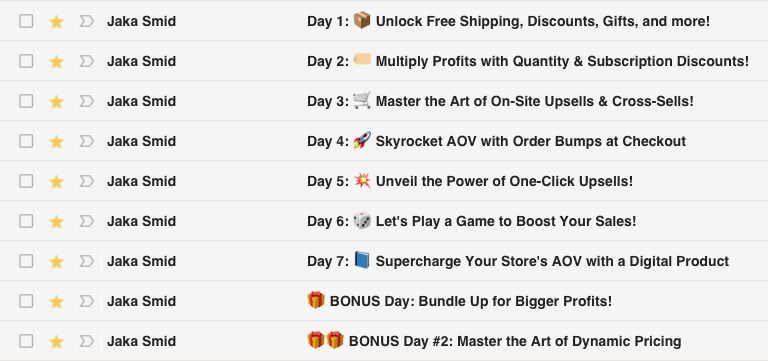The height and width of the screenshot is (361, 768).
Task: Click Jaka Smid sender on Day 3 email
Action: pyautogui.click(x=142, y=101)
